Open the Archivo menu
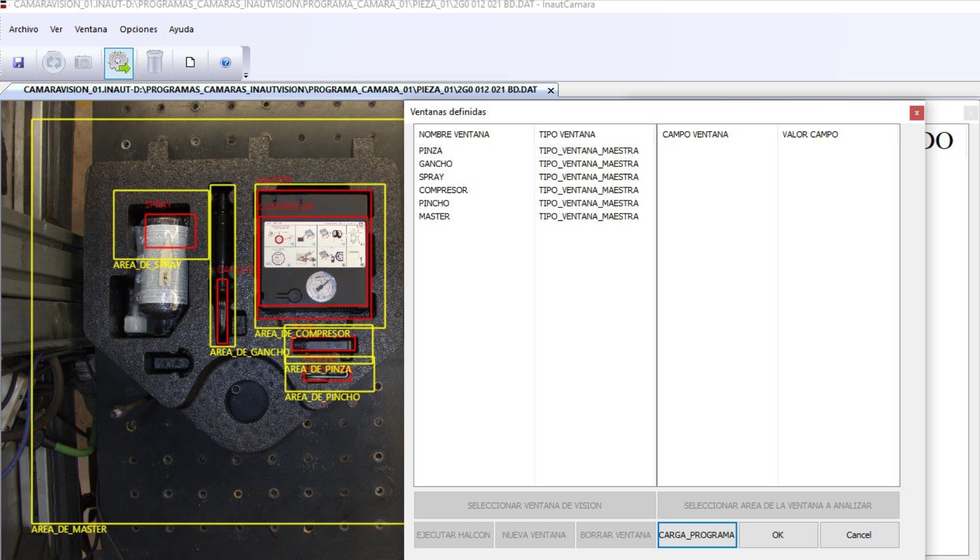980x560 pixels. (x=24, y=29)
